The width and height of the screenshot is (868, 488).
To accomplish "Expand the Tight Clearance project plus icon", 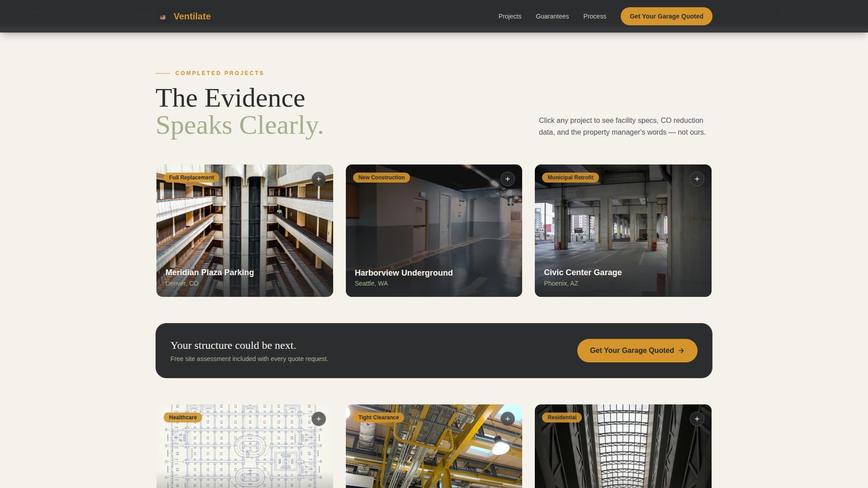I will 508,419.
